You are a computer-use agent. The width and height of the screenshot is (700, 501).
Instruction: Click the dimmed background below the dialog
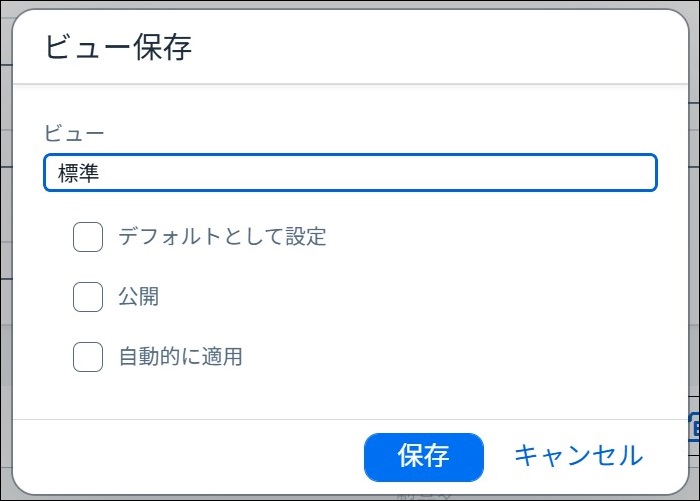[350, 498]
